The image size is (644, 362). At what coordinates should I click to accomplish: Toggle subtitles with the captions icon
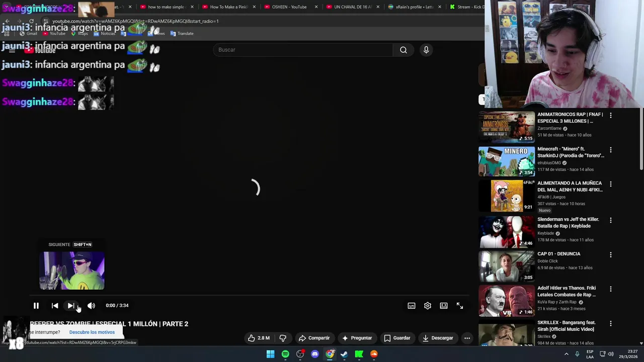tap(412, 306)
